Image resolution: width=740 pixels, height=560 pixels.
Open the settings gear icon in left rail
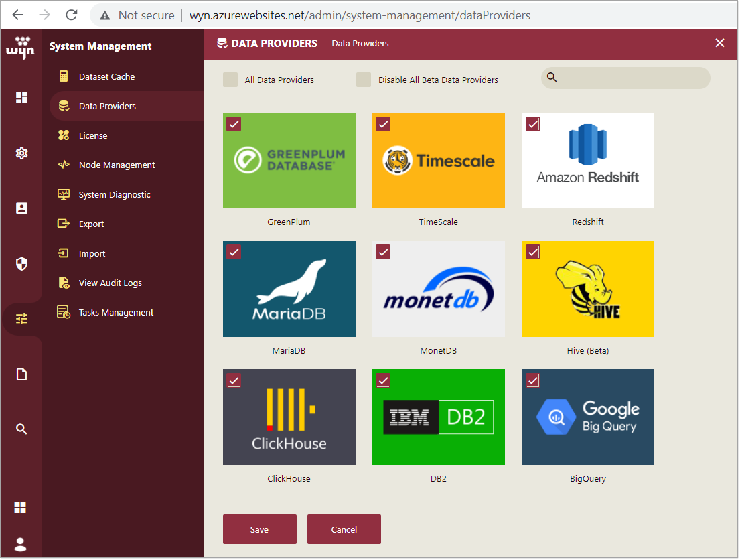(x=21, y=153)
